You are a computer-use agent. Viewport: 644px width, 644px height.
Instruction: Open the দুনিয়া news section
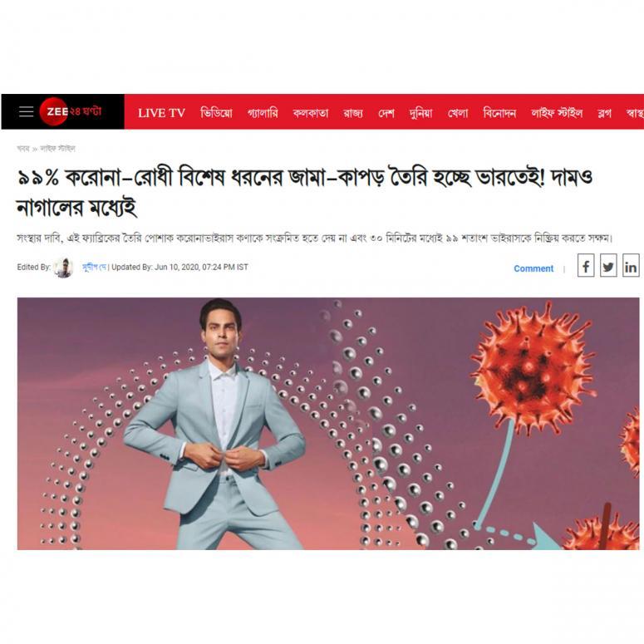pos(421,113)
